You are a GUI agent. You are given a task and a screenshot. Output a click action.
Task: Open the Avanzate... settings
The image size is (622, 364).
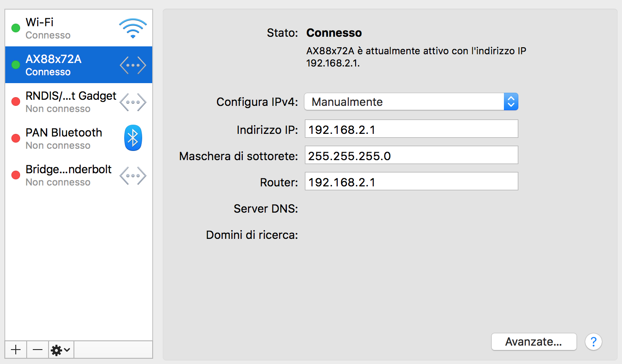[x=534, y=342]
